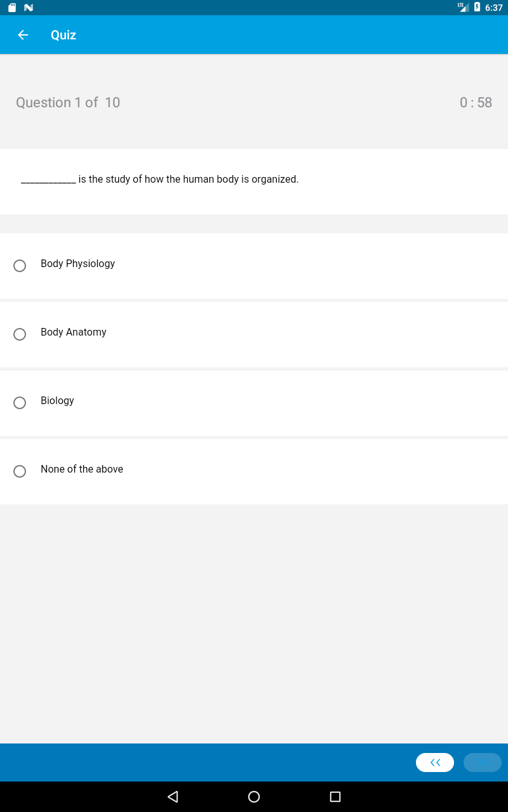Tap the back arrow in header
Image resolution: width=508 pixels, height=812 pixels.
point(23,35)
